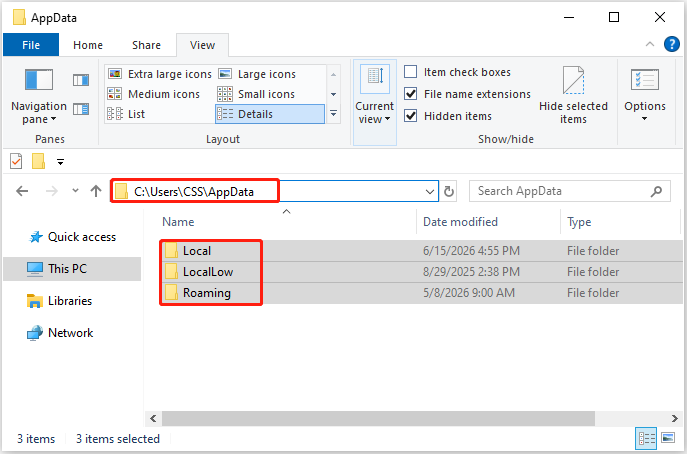
Task: Switch to details view status icon
Action: (646, 438)
